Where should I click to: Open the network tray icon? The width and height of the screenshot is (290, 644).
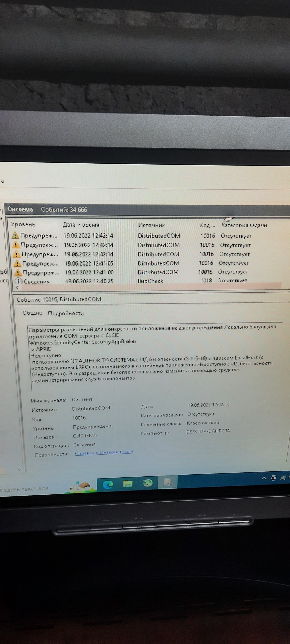tap(283, 478)
